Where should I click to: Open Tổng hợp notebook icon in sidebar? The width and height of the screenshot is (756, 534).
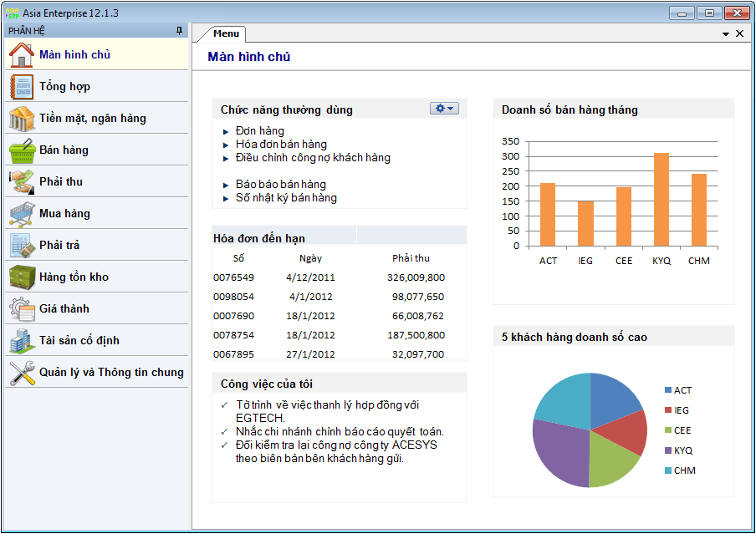(22, 87)
